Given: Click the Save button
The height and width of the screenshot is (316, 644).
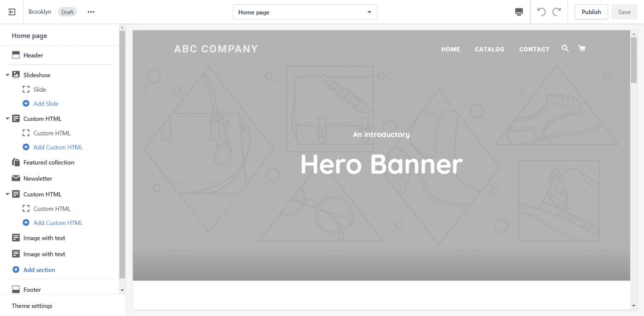Looking at the screenshot, I should point(624,12).
